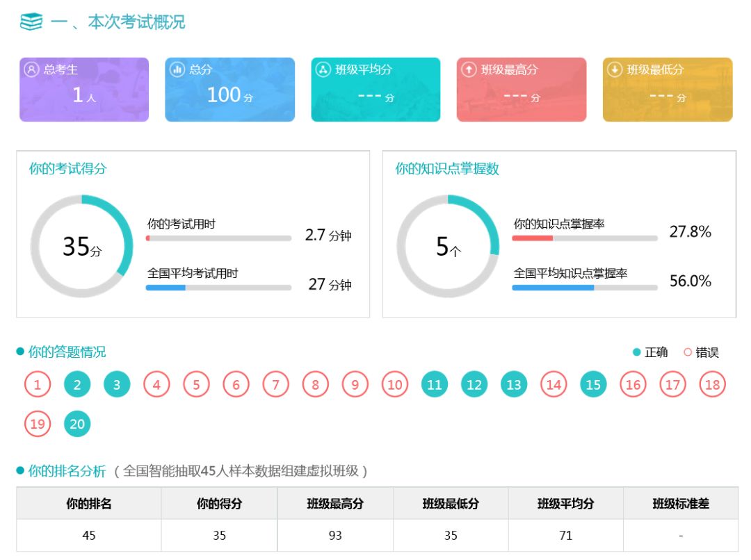The image size is (751, 560).
Task: Click question 19 circle
Action: [x=38, y=424]
